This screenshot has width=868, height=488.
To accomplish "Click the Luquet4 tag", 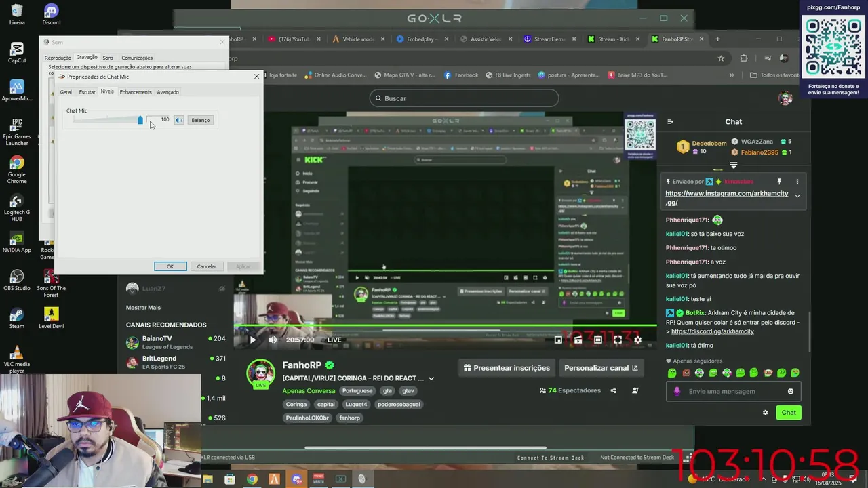I will tap(356, 404).
